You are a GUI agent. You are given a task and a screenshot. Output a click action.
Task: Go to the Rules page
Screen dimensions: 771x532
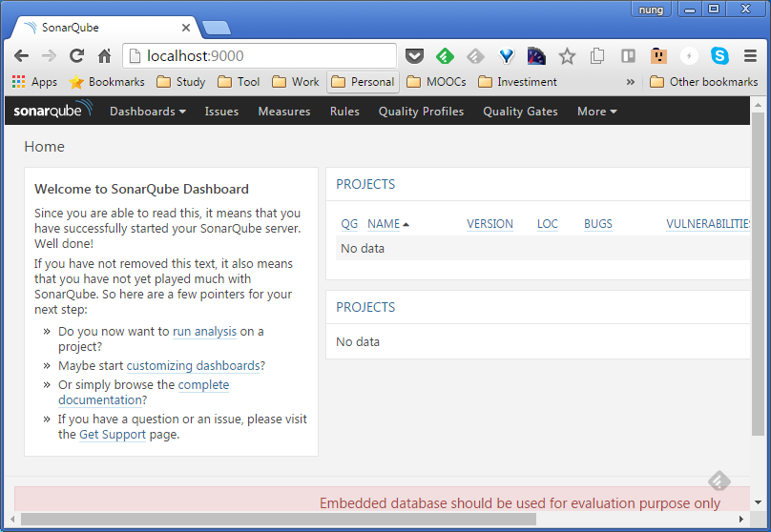coord(344,112)
